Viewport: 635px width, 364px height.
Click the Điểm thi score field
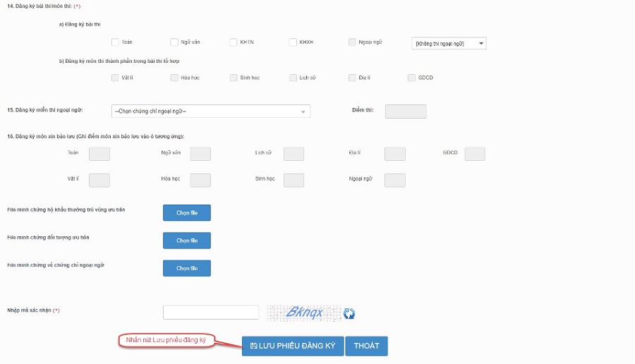click(406, 111)
